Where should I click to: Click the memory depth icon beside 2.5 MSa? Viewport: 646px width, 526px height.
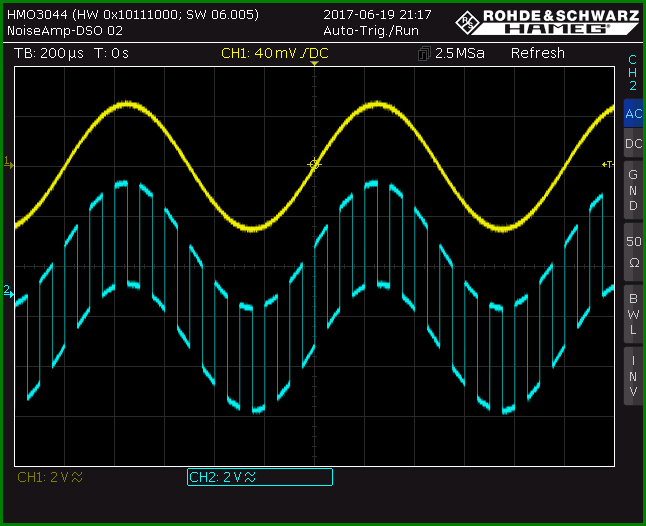tap(424, 54)
